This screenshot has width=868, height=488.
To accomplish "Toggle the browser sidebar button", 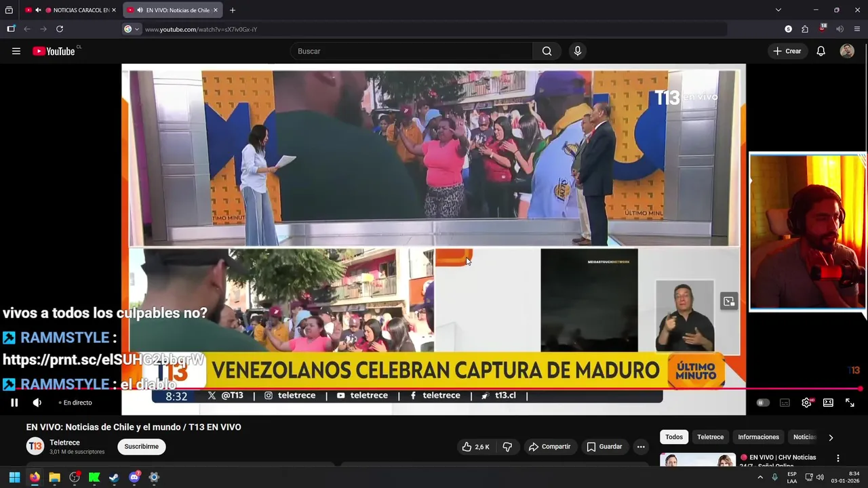I will pyautogui.click(x=11, y=29).
